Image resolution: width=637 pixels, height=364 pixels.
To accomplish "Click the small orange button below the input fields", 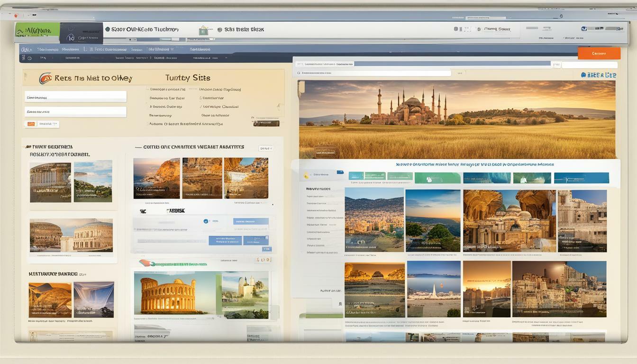I will coord(31,124).
